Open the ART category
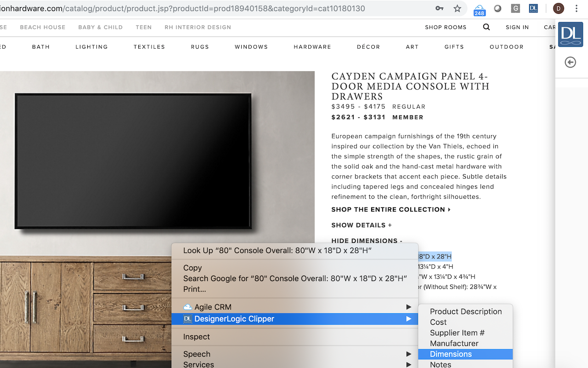The height and width of the screenshot is (368, 588). pyautogui.click(x=412, y=47)
